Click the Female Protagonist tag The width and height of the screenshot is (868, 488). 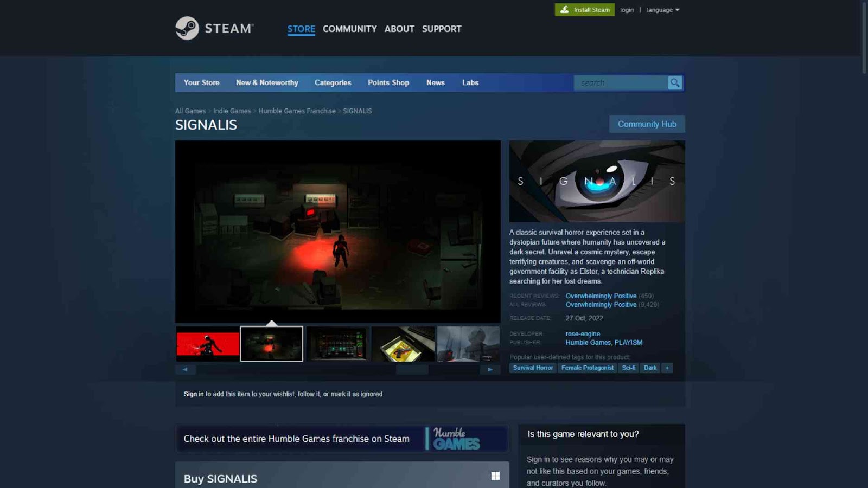(x=588, y=368)
